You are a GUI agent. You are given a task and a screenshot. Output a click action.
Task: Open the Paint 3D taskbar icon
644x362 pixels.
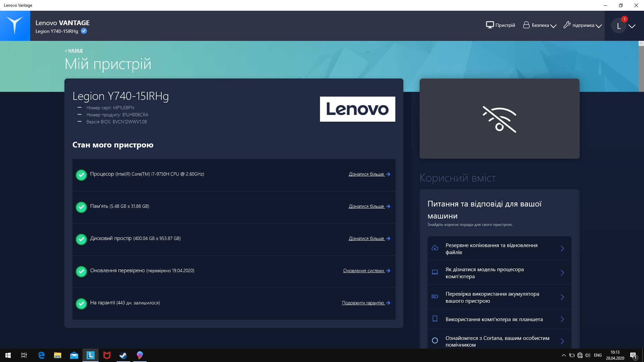pyautogui.click(x=140, y=355)
